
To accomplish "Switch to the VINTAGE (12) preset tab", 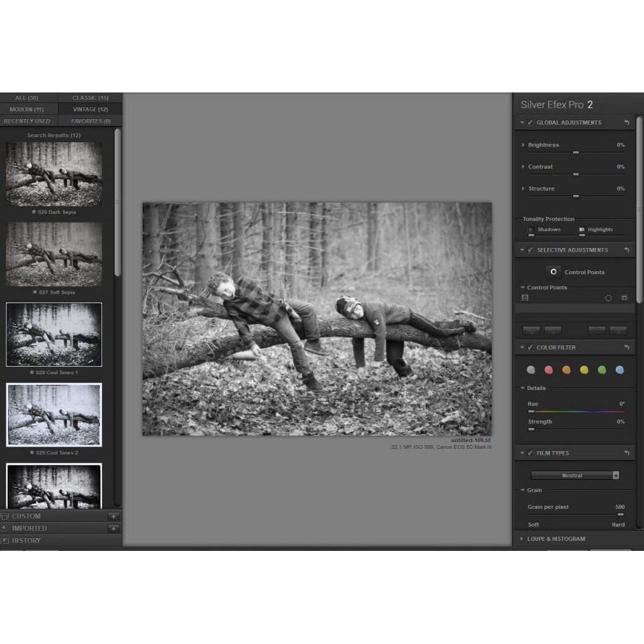I will [91, 109].
